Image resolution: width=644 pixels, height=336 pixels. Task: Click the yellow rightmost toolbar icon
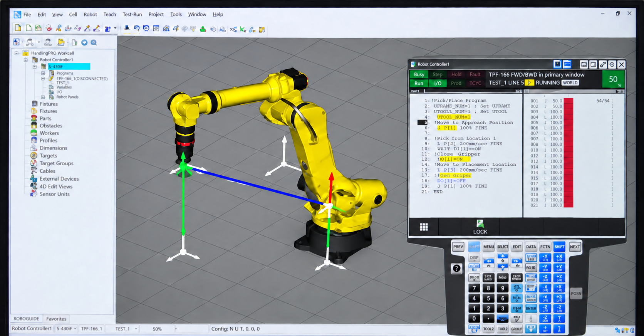click(x=262, y=29)
